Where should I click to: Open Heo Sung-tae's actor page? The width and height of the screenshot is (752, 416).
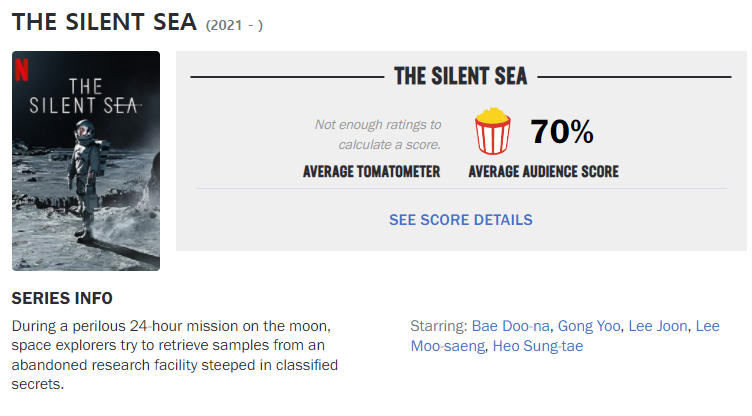coord(538,346)
